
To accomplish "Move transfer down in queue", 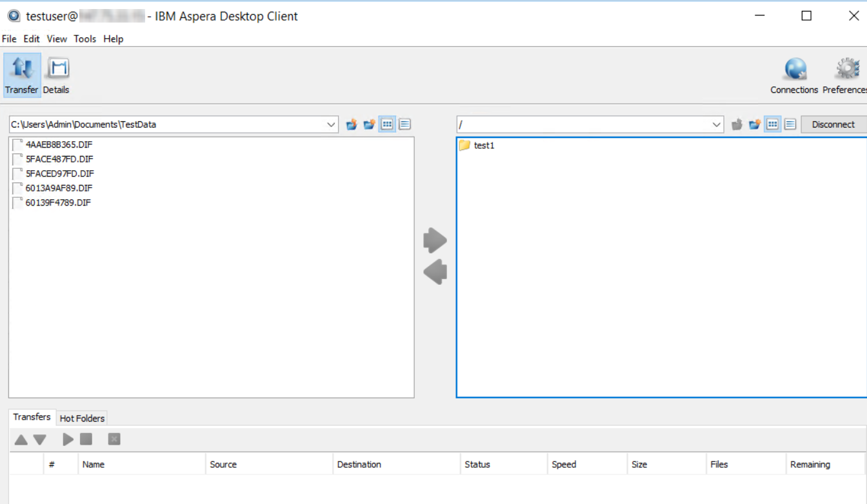I will click(x=40, y=440).
